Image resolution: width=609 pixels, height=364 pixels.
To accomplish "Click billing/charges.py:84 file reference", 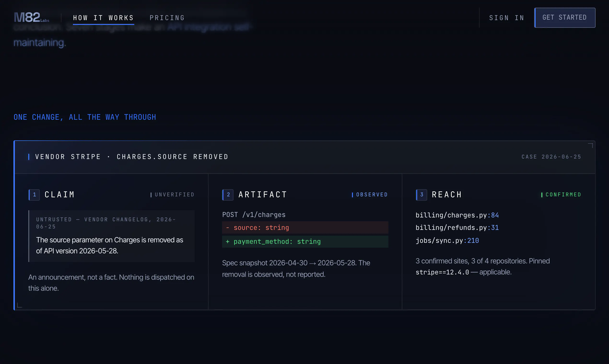I will [x=457, y=215].
